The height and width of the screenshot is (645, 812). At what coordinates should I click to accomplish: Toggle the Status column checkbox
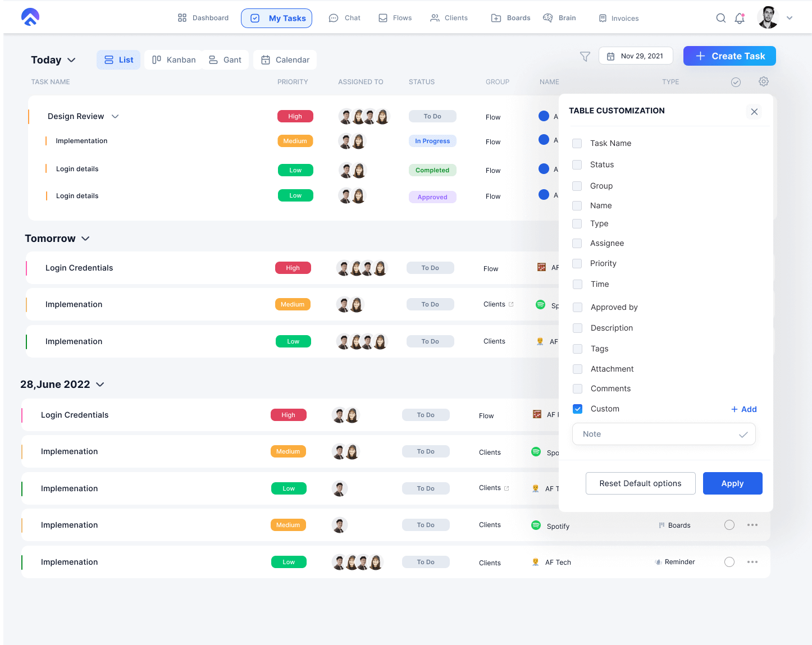(577, 164)
